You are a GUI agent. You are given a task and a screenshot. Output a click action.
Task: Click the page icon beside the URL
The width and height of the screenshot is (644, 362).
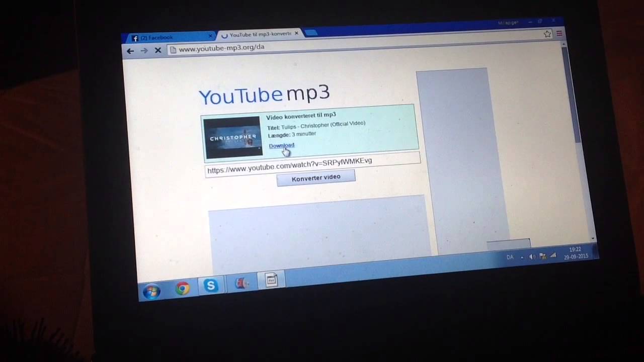pos(173,49)
